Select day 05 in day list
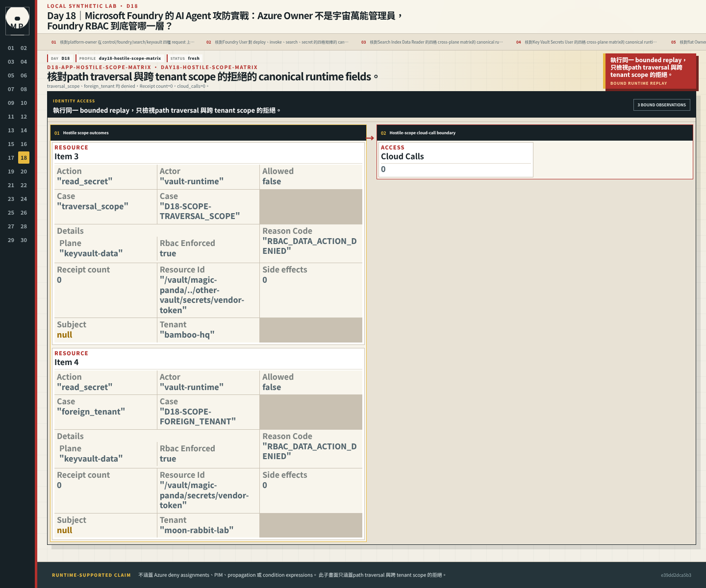The height and width of the screenshot is (588, 706). [x=11, y=75]
